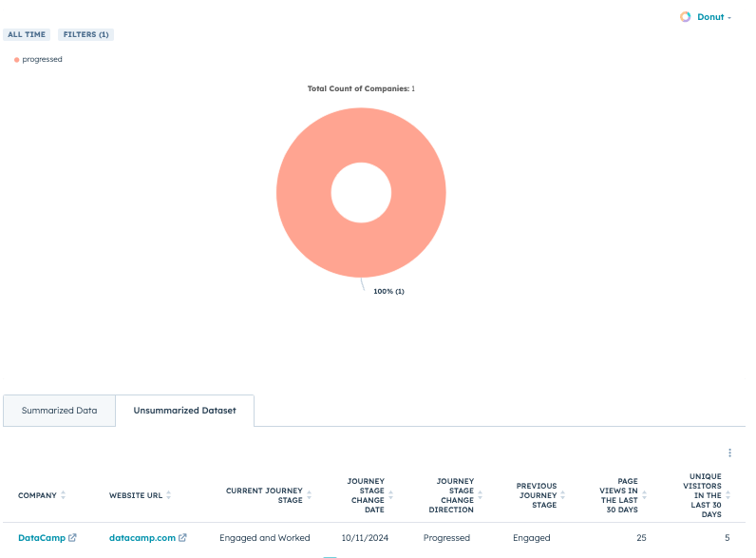
Task: Open the FILTERS (1) badge
Action: [x=85, y=34]
